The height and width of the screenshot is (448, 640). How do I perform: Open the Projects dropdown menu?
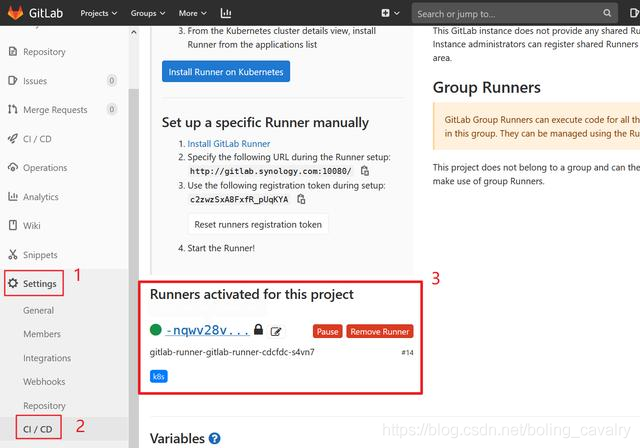tap(98, 13)
